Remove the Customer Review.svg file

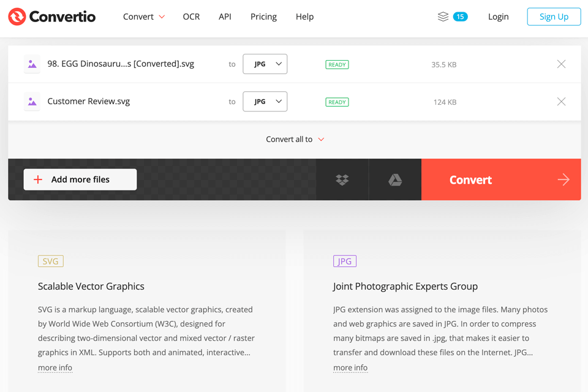561,102
